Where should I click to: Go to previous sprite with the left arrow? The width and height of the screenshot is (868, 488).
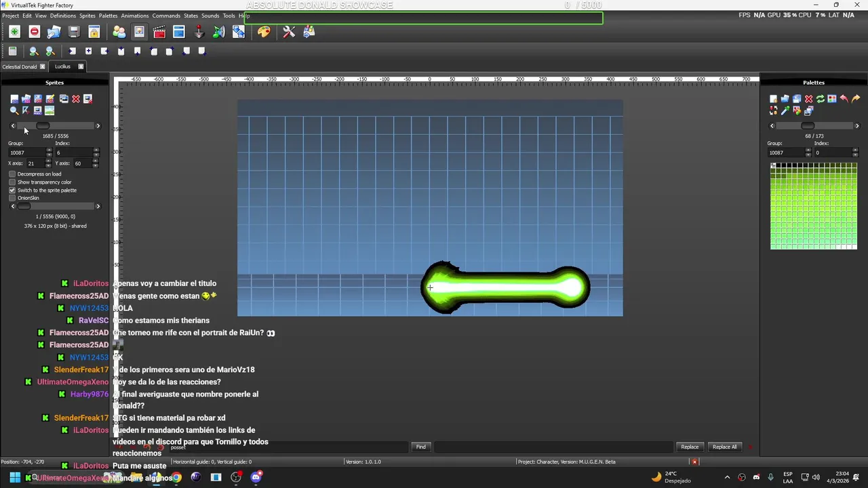coord(12,126)
